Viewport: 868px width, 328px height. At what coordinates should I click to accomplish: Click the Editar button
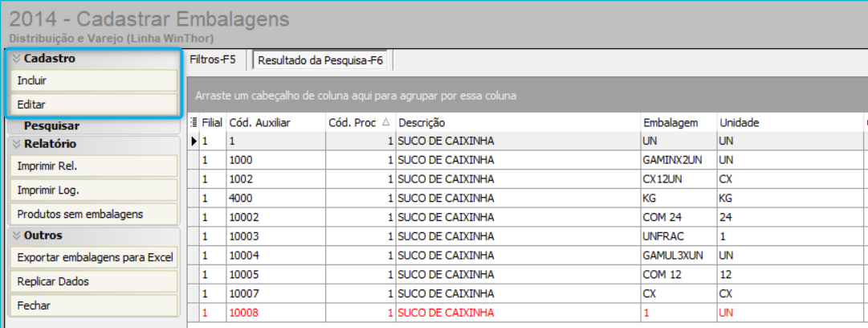tap(94, 105)
